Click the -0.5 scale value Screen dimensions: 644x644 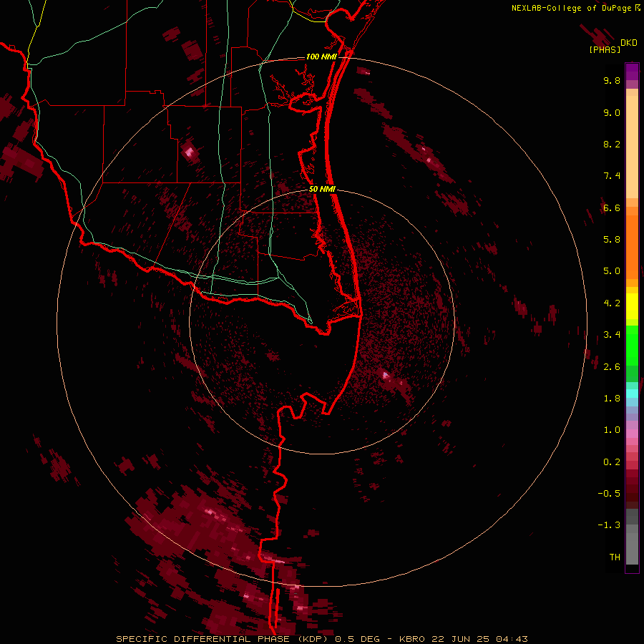[609, 494]
